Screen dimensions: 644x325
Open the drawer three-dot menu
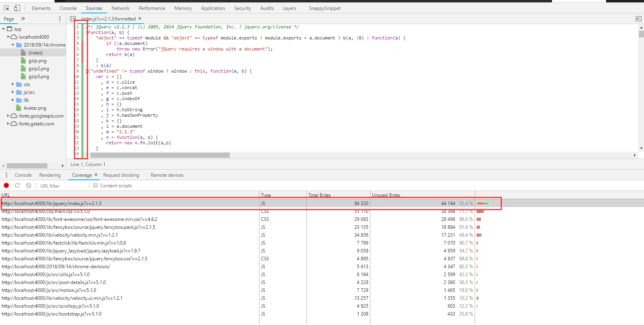point(6,175)
